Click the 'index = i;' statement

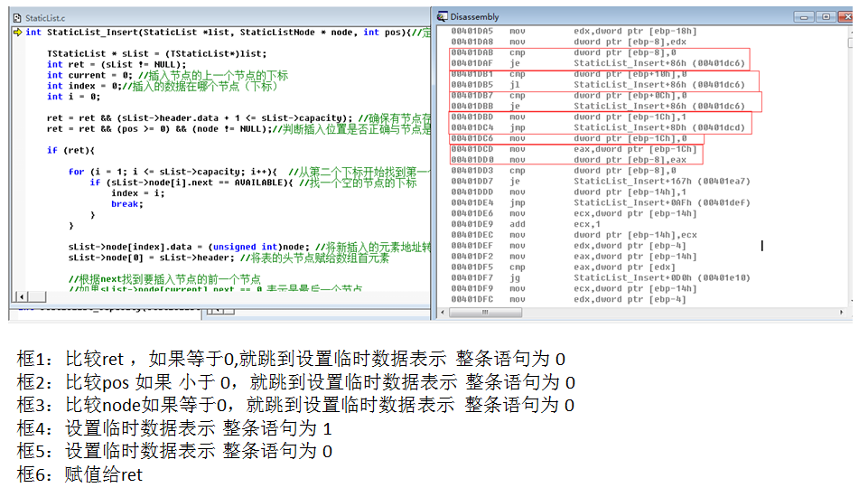[x=138, y=193]
